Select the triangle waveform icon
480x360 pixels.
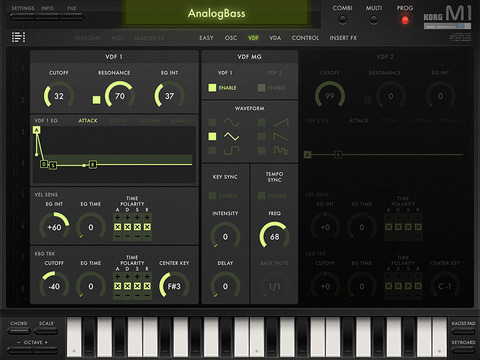(x=231, y=136)
